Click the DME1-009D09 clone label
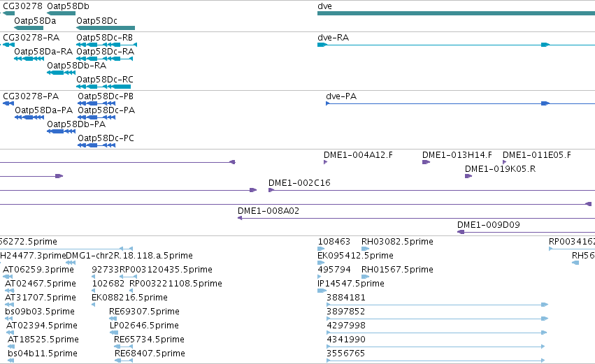Image resolution: width=595 pixels, height=364 pixels. (x=488, y=225)
